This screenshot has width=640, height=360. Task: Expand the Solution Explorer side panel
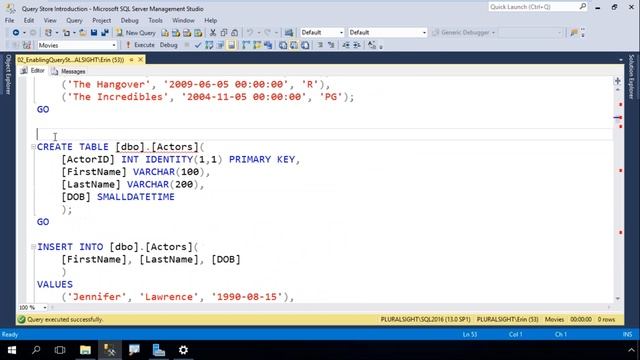point(631,76)
